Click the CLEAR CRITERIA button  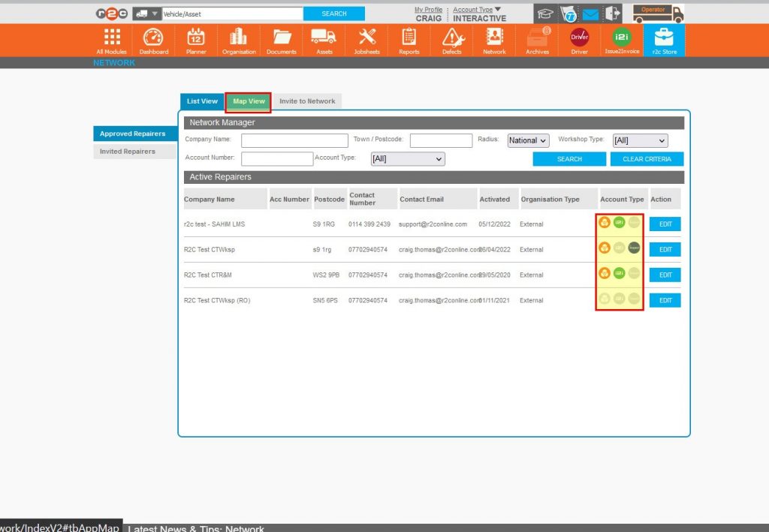point(647,158)
